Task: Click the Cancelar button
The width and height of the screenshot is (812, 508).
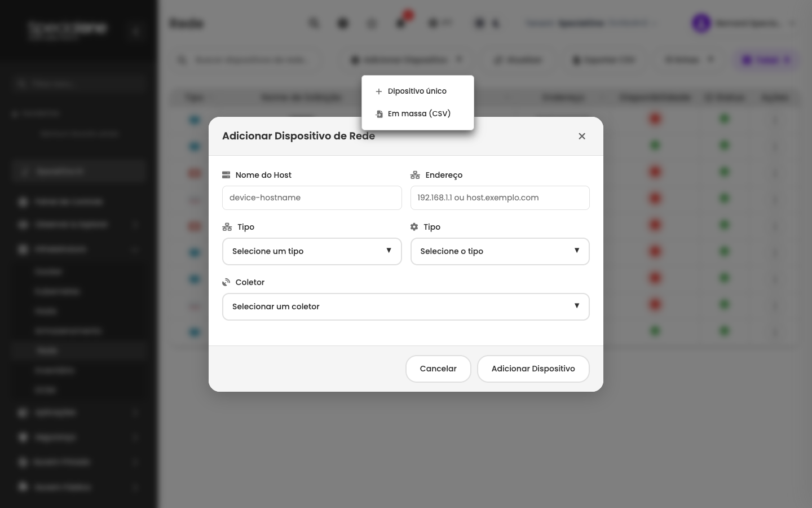Action: 438,369
